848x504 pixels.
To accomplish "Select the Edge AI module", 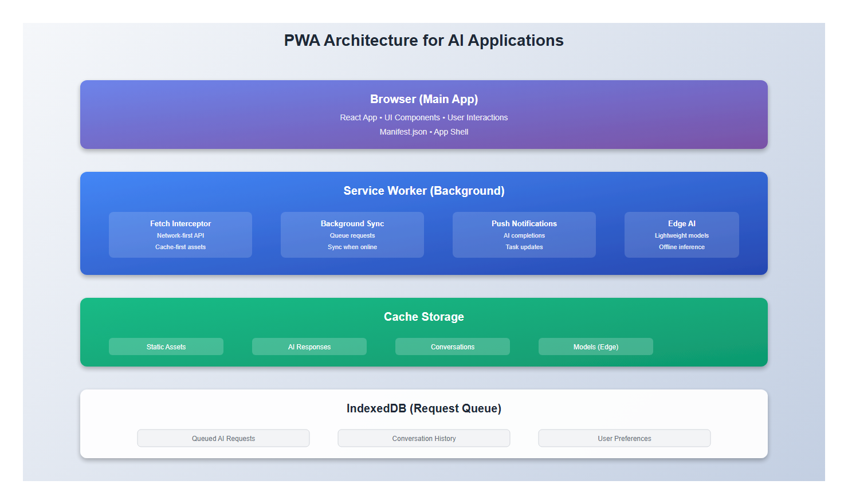I will [x=681, y=234].
